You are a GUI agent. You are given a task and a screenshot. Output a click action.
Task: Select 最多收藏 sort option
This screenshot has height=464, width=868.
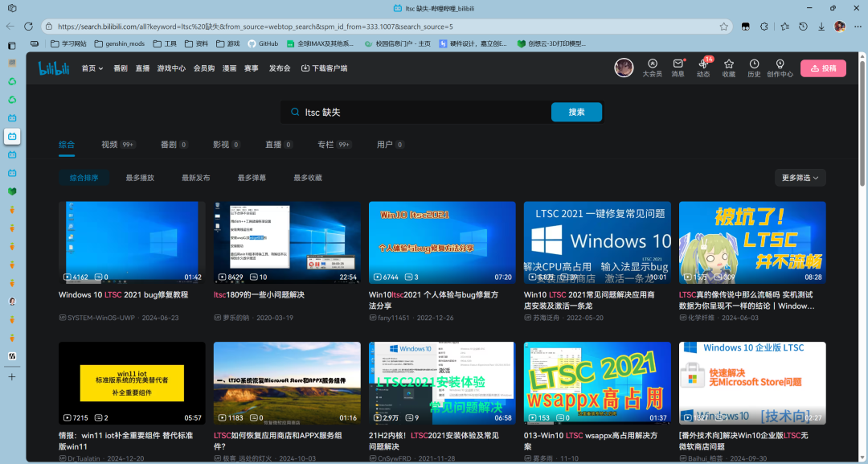pyautogui.click(x=308, y=178)
